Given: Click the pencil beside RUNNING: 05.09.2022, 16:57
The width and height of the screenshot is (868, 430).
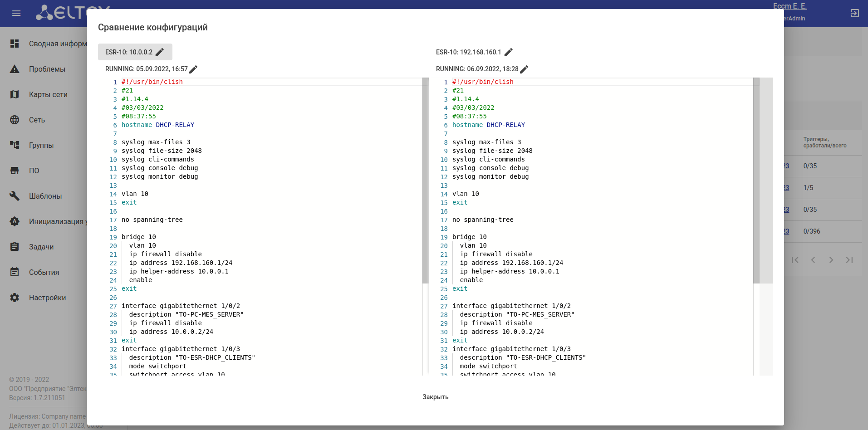Looking at the screenshot, I should coord(193,69).
